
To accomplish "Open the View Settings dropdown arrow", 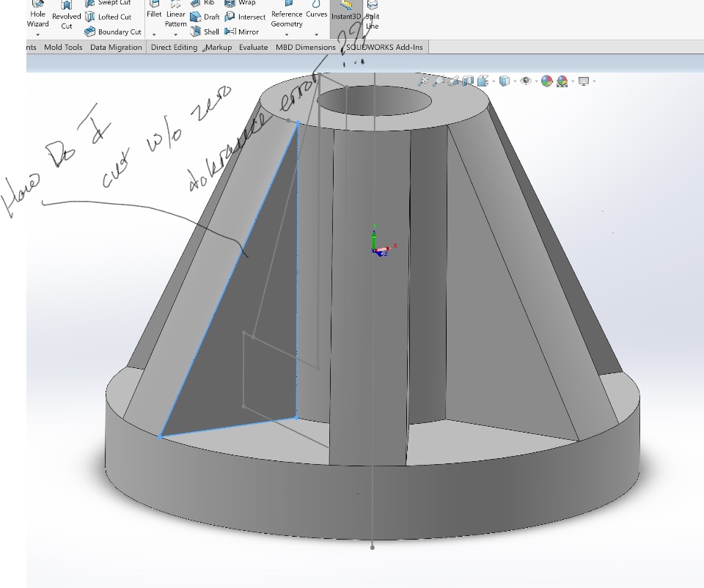I will (x=594, y=81).
